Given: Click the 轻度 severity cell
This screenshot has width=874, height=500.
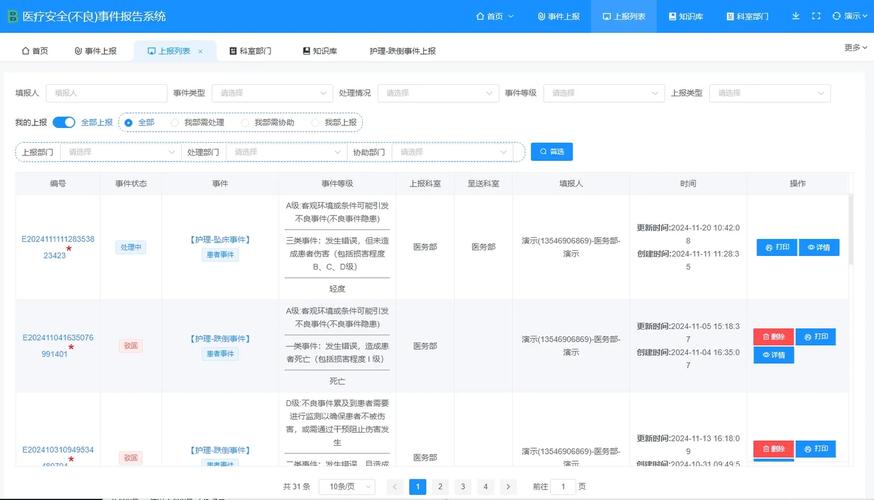Looking at the screenshot, I should point(337,289).
